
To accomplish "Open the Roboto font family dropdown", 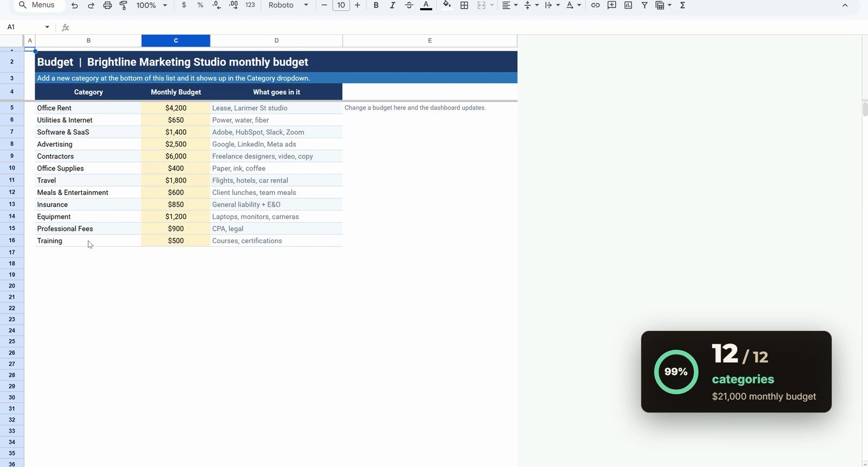I will pyautogui.click(x=288, y=5).
